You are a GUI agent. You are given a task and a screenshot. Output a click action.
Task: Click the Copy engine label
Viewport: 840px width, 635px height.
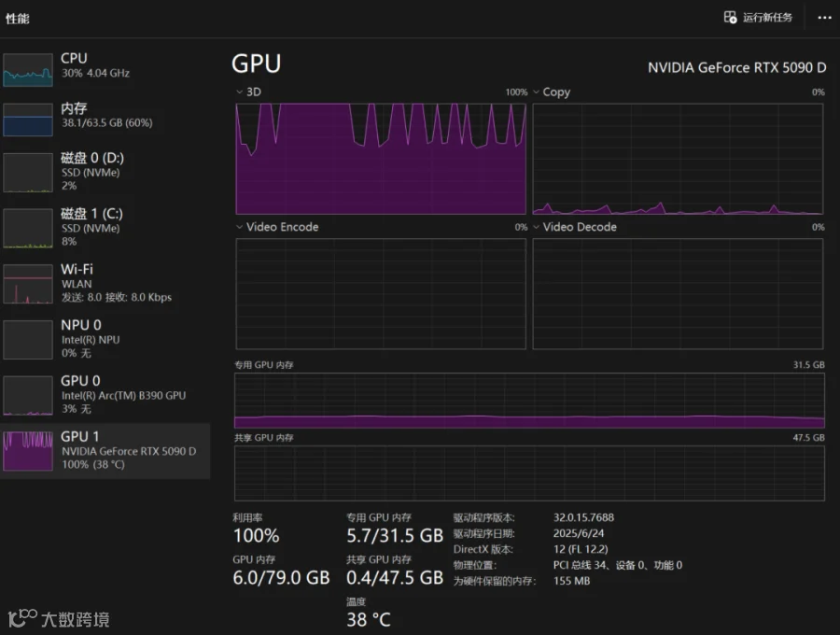(556, 92)
